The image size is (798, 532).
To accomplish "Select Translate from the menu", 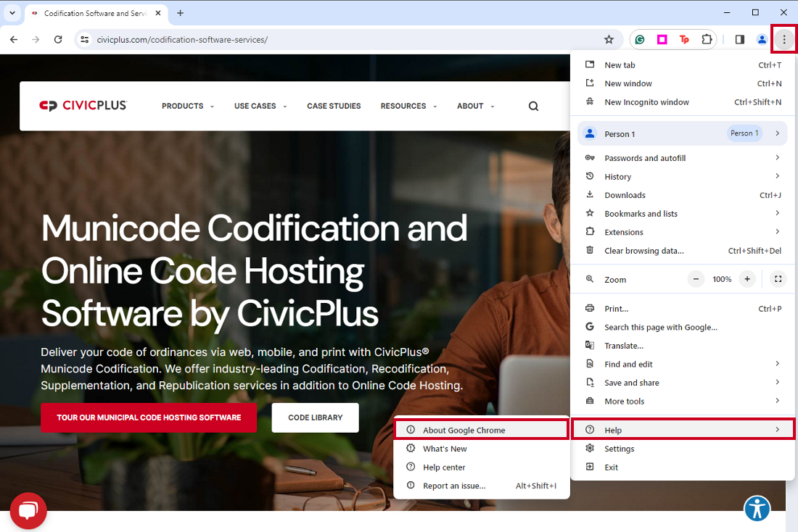I will coord(683,346).
